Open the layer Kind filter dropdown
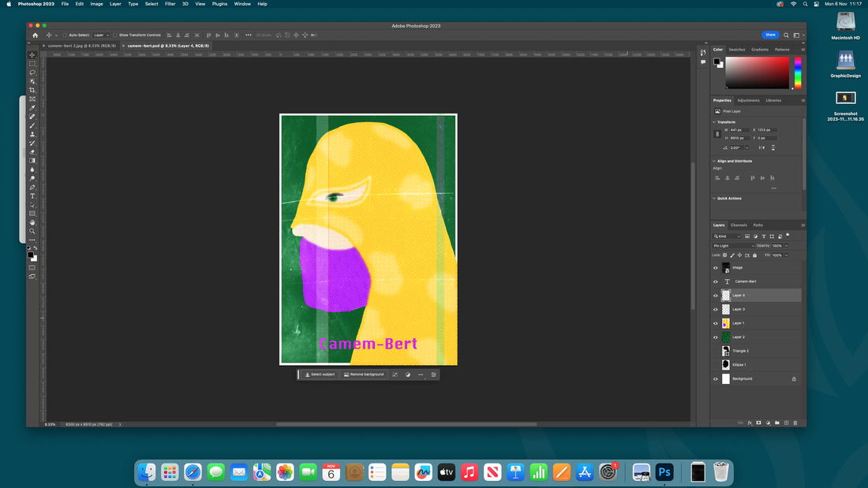The width and height of the screenshot is (868, 488). (x=727, y=237)
